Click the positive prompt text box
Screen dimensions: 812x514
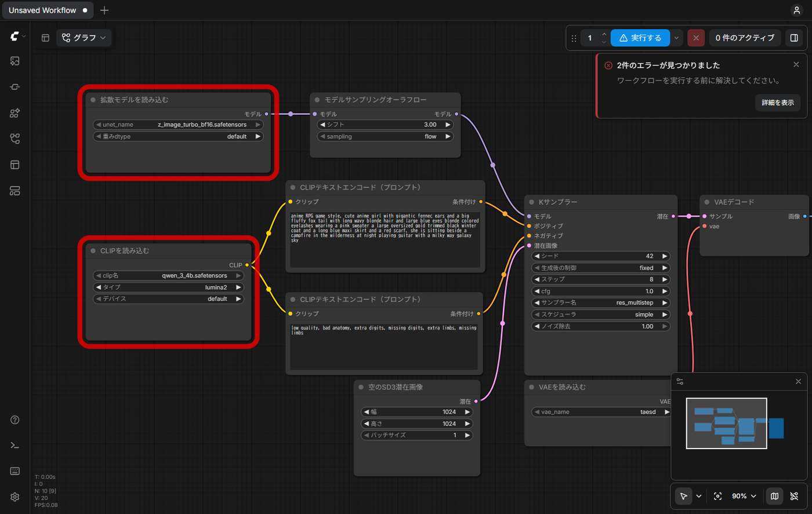click(x=385, y=239)
